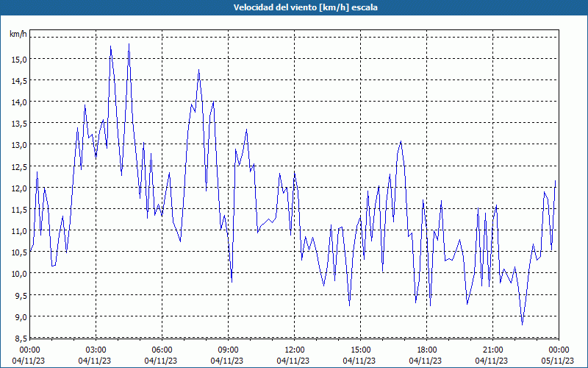Click the 14,0 y-axis value
The width and height of the screenshot is (588, 368).
[x=19, y=102]
